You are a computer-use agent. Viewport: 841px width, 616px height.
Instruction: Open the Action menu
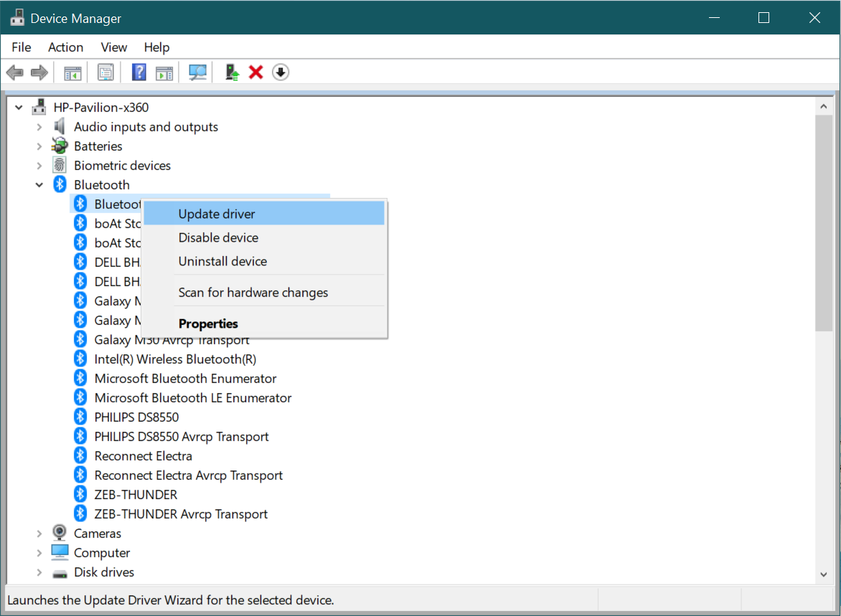[65, 47]
